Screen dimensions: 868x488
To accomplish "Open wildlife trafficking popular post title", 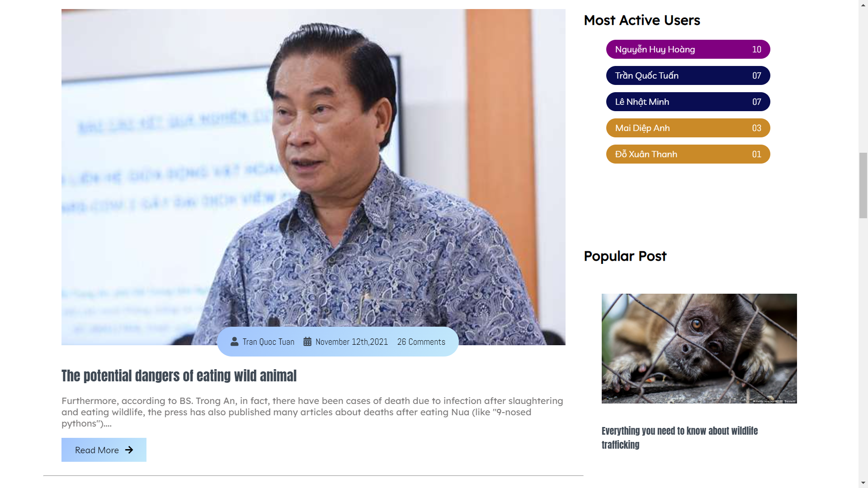I will (679, 438).
